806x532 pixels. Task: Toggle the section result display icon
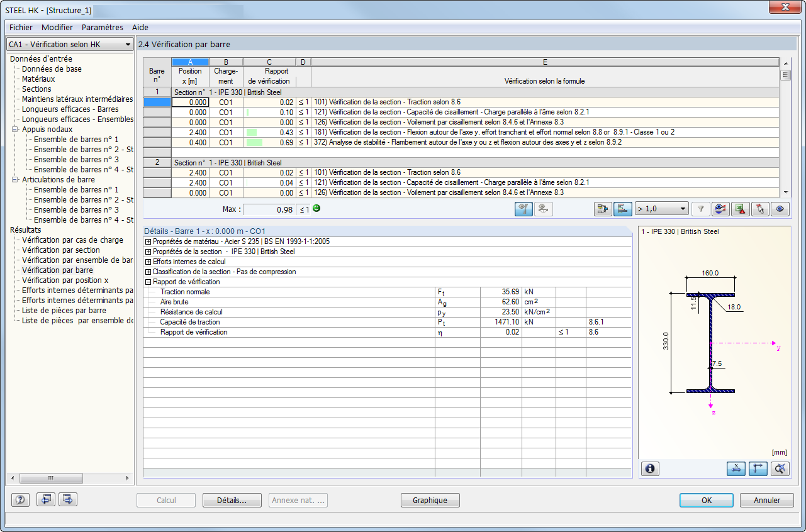click(523, 209)
